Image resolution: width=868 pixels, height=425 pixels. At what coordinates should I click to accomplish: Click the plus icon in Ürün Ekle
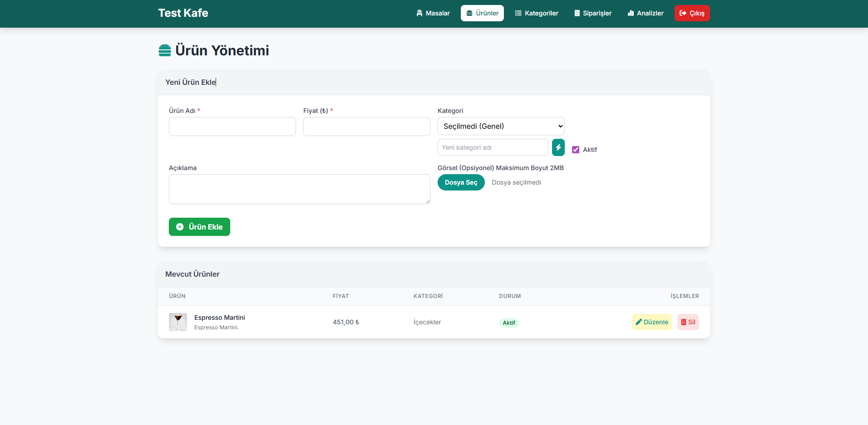180,227
